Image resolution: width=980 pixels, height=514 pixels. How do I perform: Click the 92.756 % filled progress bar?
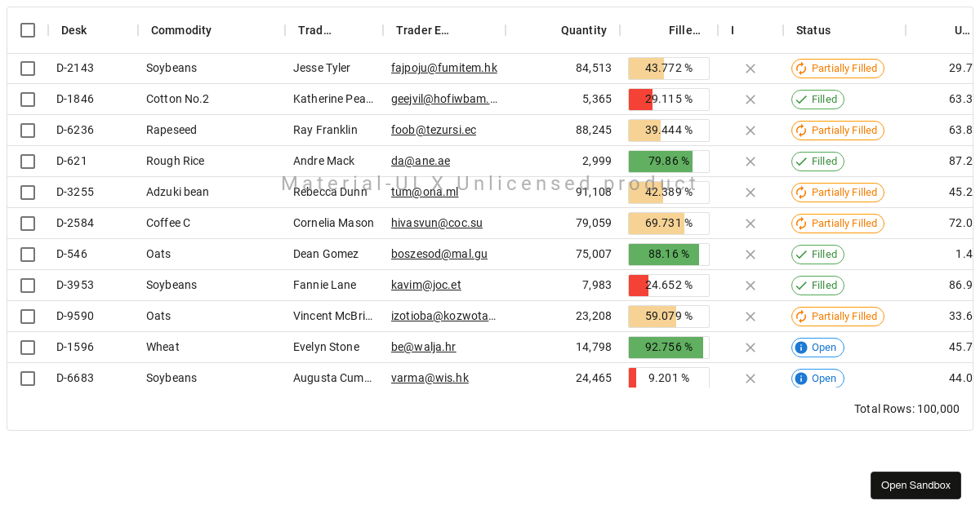668,348
